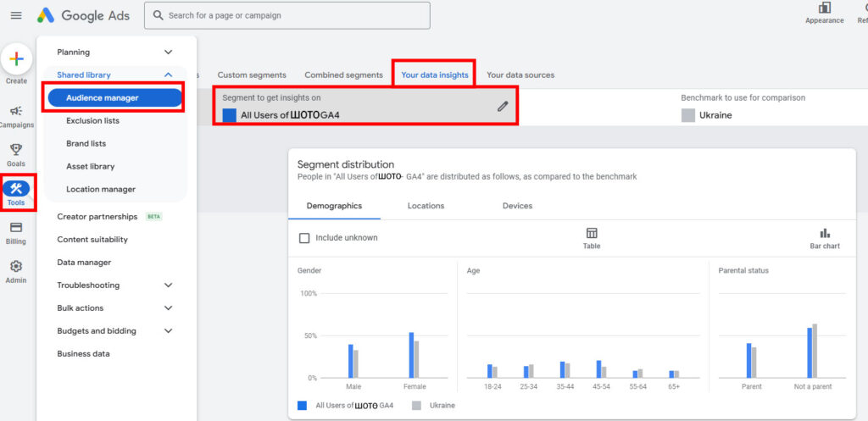Open Campaigns from the left sidebar

16,111
